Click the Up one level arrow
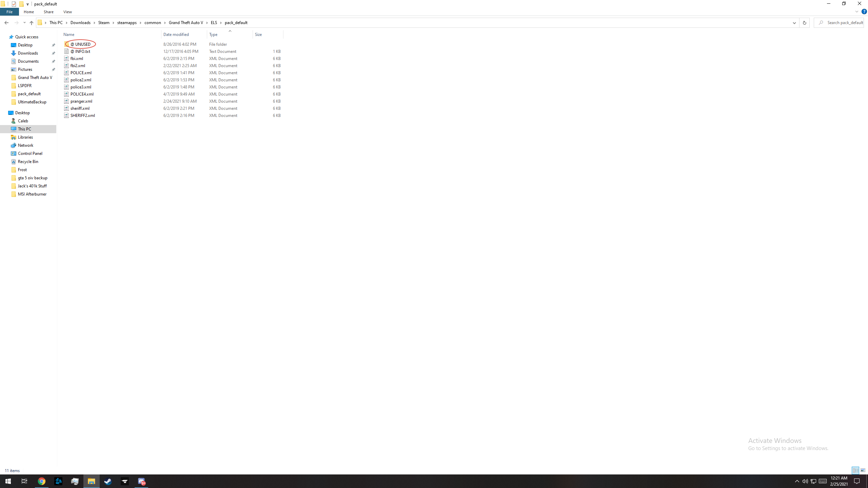Viewport: 868px width, 488px height. click(x=31, y=23)
